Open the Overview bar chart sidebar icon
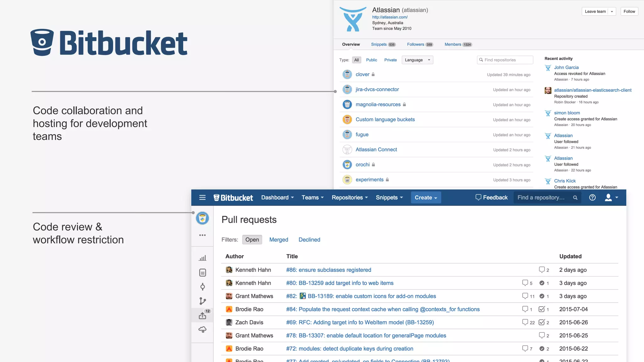The width and height of the screenshot is (644, 362). (x=203, y=258)
